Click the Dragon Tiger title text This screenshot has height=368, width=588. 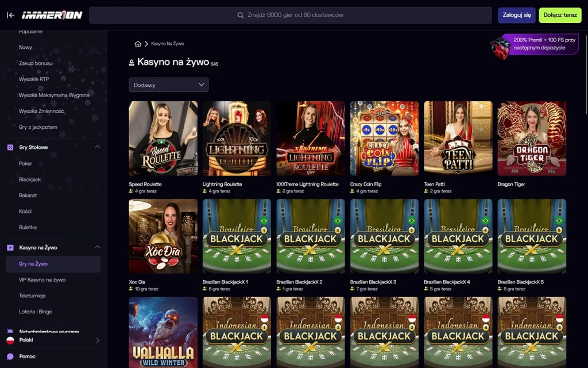click(x=511, y=185)
